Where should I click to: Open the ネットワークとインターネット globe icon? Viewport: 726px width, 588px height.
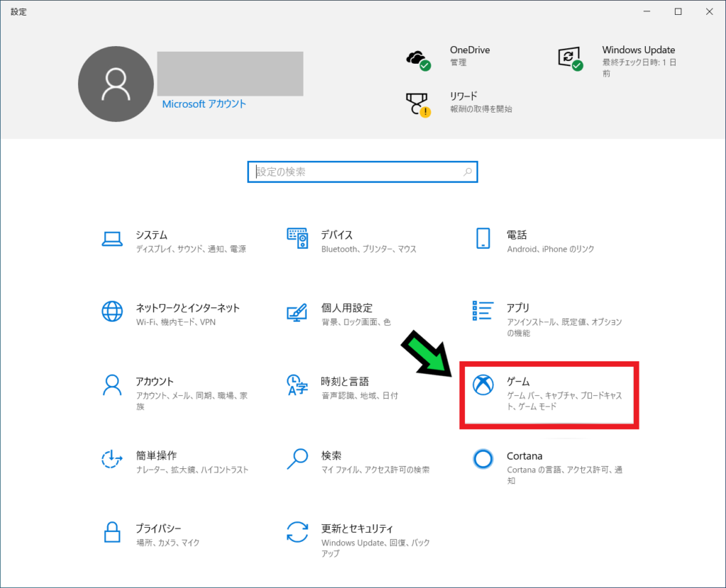pyautogui.click(x=112, y=311)
